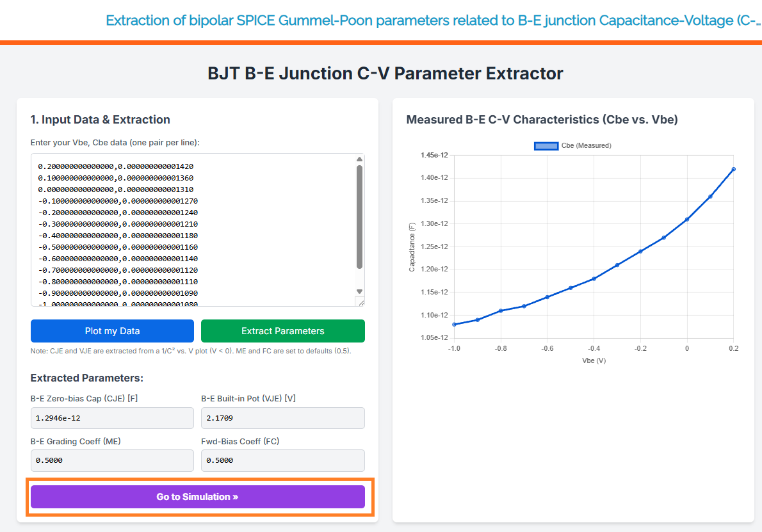762x532 pixels.
Task: Click the chart data point at Vbe 0
Action: coord(687,220)
